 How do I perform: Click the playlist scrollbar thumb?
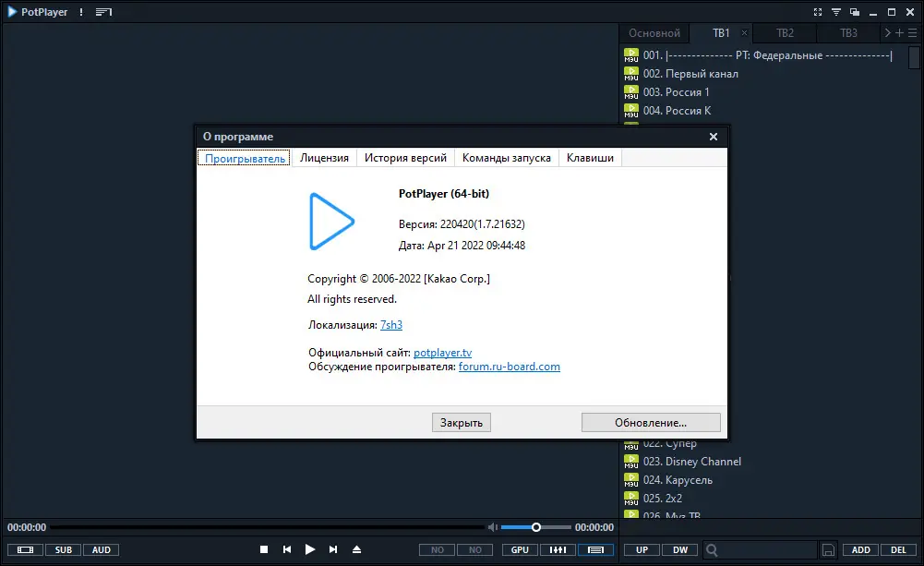[x=914, y=58]
